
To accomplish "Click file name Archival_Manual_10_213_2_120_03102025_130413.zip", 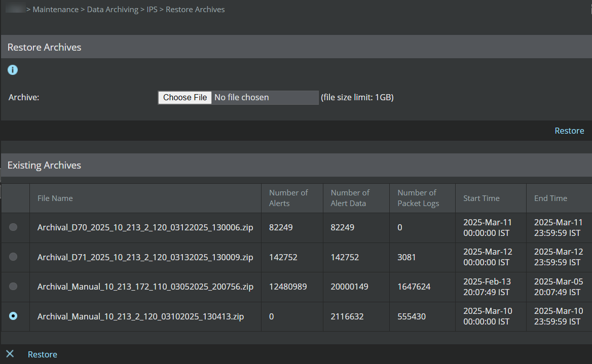I will click(140, 316).
